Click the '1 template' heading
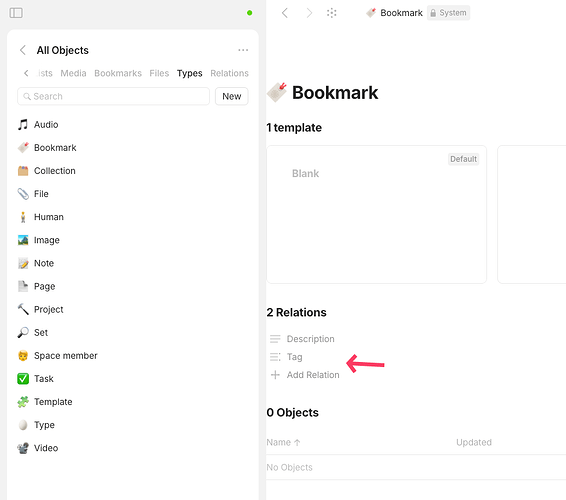The height and width of the screenshot is (500, 566). (294, 128)
